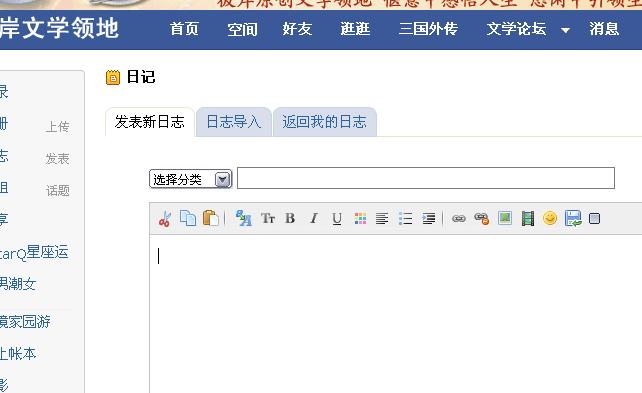Toggle the square fullscreen editor icon
The height and width of the screenshot is (393, 642).
tap(595, 219)
